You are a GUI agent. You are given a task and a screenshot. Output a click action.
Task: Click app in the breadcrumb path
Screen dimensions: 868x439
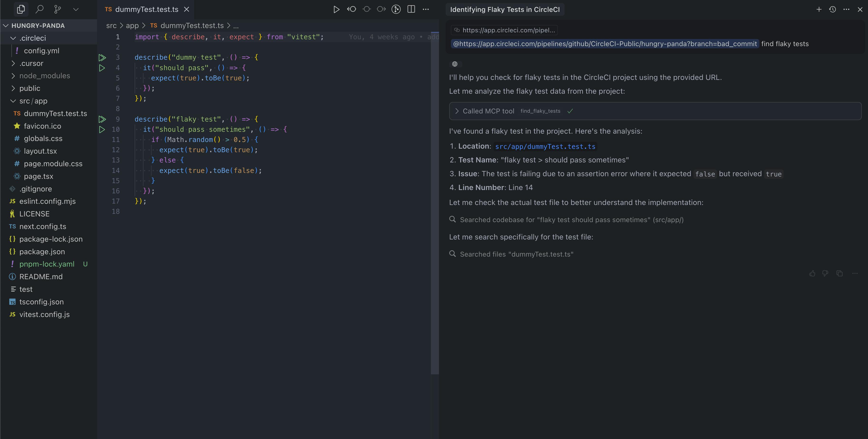(132, 25)
